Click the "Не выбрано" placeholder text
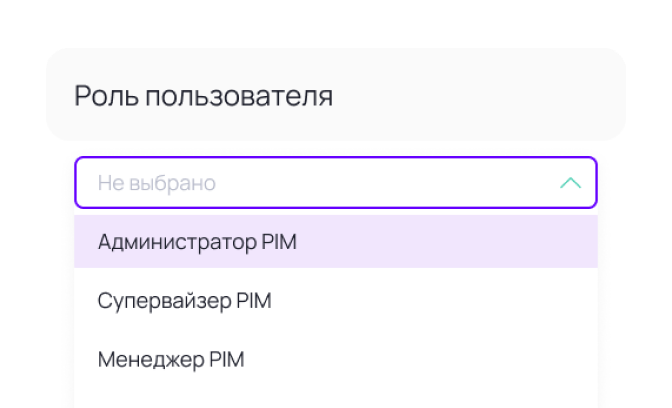Image resolution: width=672 pixels, height=408 pixels. tap(156, 183)
